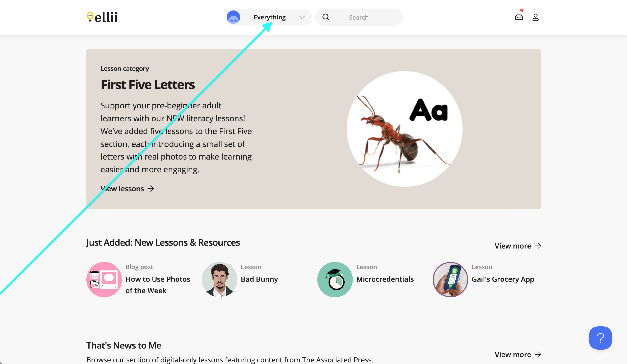The image size is (627, 364).
Task: Click the Gail's Grocery App phone thumbnail
Action: [450, 279]
